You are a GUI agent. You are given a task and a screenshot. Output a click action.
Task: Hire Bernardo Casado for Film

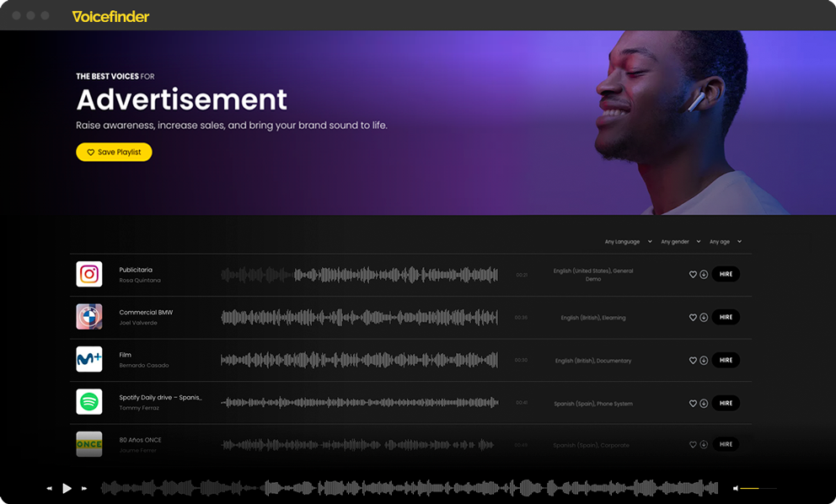[726, 360]
